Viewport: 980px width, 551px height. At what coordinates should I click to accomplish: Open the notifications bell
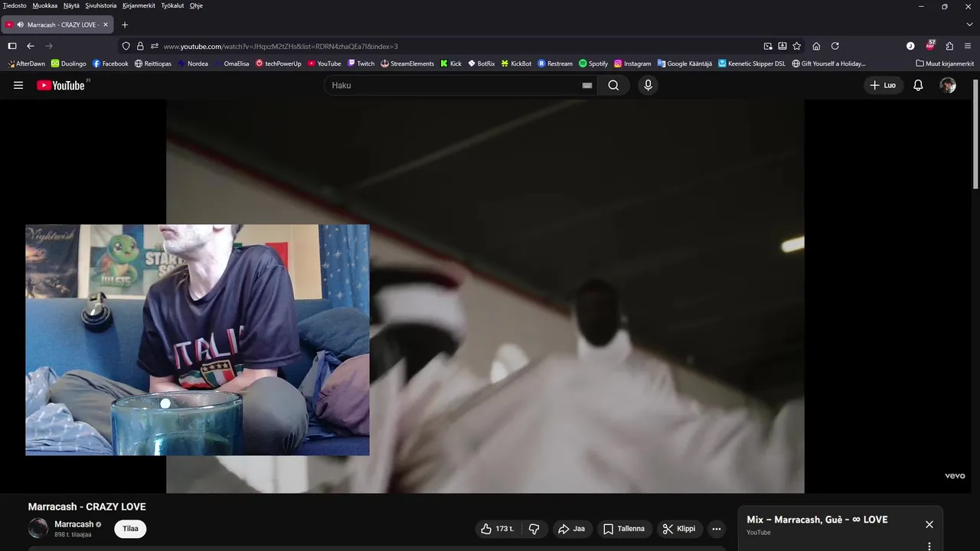918,85
